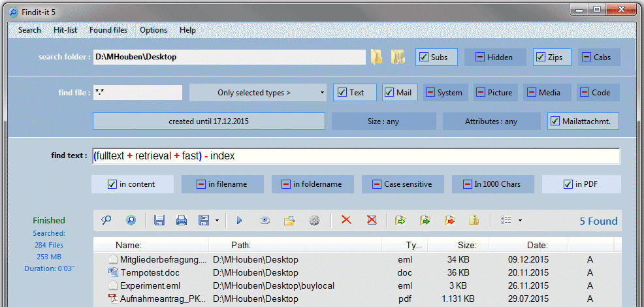Click the mail icon of Experiment.eml
644x307 pixels.
click(113, 285)
